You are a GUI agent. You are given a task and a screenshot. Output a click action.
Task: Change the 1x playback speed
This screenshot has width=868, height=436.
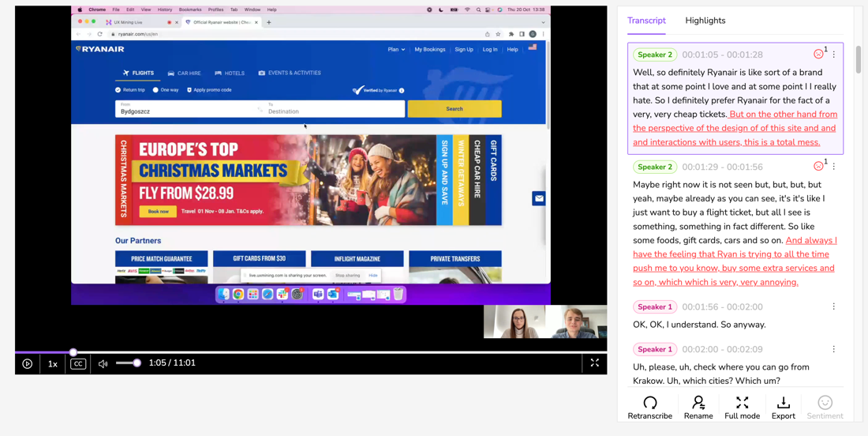(x=53, y=364)
